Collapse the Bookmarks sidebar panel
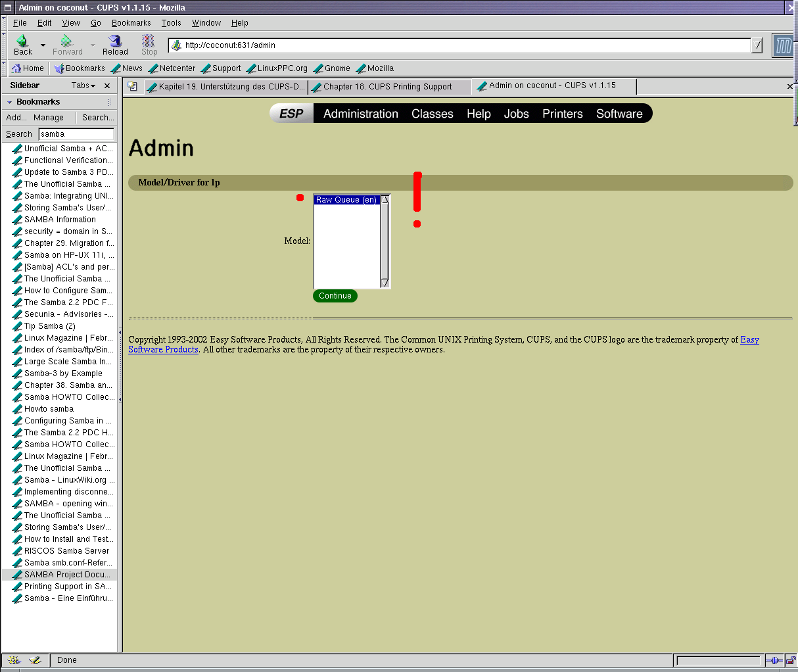798x672 pixels. click(x=9, y=102)
